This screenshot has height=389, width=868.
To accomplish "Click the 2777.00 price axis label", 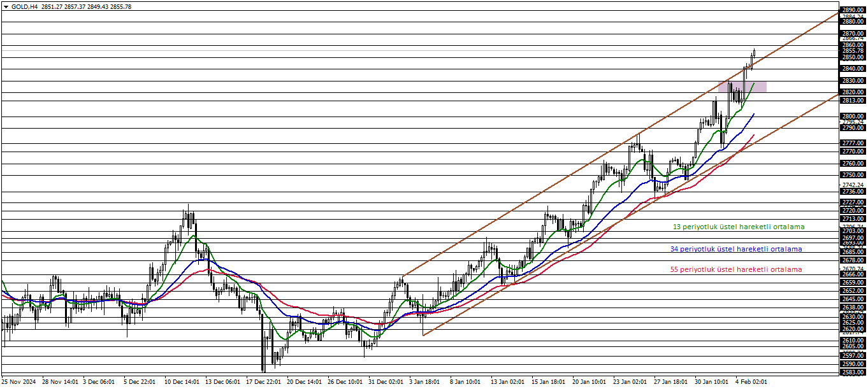I will coord(853,143).
